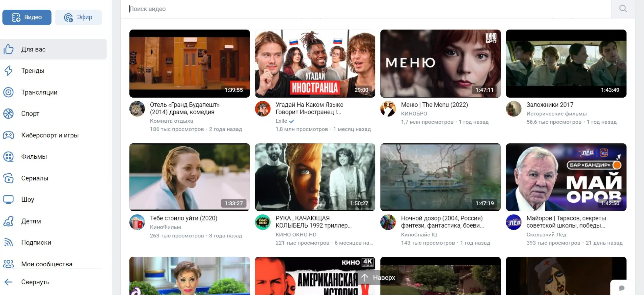Open the chat bubble icon
This screenshot has width=644, height=295.
pyautogui.click(x=621, y=288)
